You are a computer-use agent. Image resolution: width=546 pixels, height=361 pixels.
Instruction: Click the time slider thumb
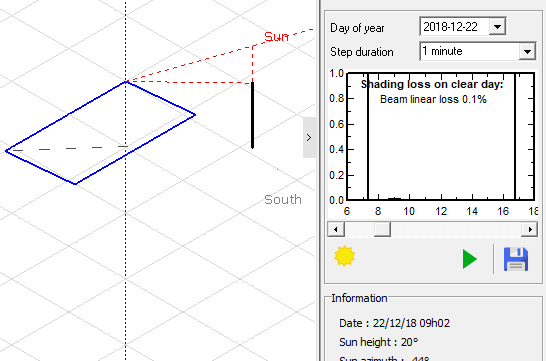point(382,229)
